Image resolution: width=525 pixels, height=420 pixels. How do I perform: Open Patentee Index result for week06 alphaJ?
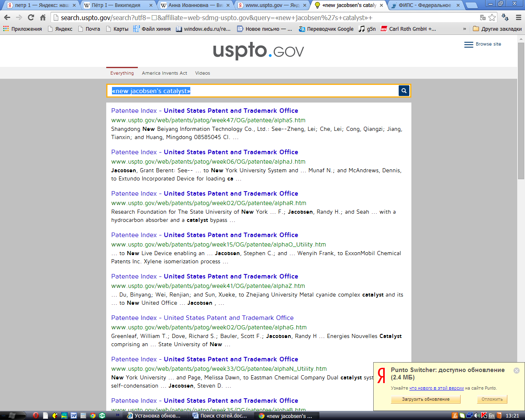205,152
